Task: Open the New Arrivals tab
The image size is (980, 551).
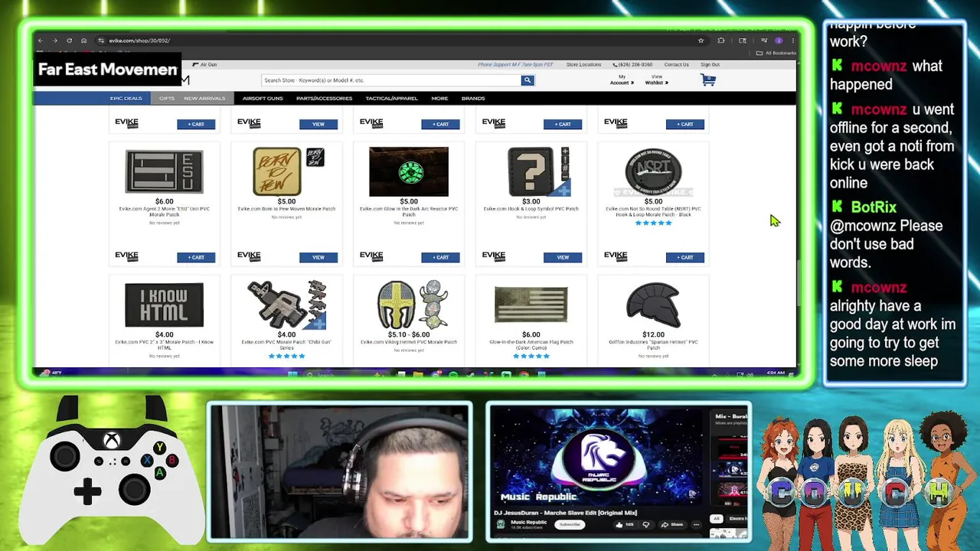Action: tap(204, 99)
